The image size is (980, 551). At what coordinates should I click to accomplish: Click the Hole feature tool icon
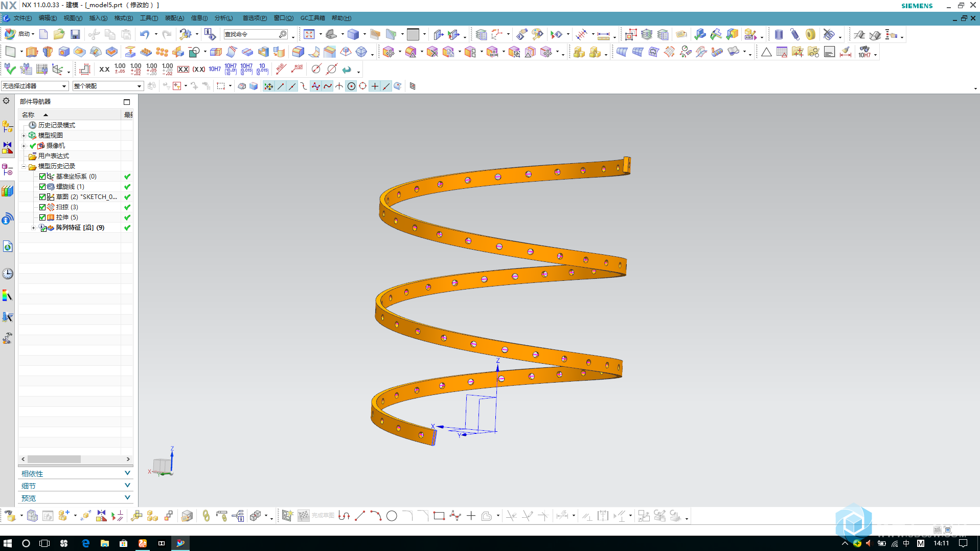coord(64,52)
